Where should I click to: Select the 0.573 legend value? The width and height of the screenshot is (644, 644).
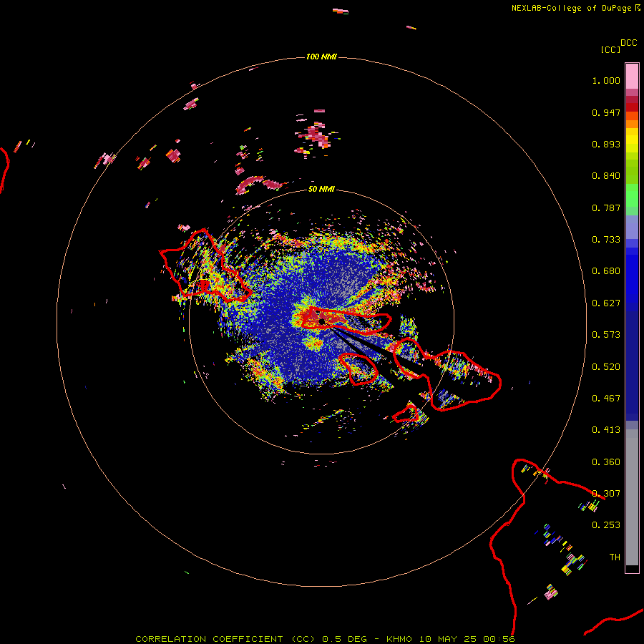pyautogui.click(x=606, y=335)
